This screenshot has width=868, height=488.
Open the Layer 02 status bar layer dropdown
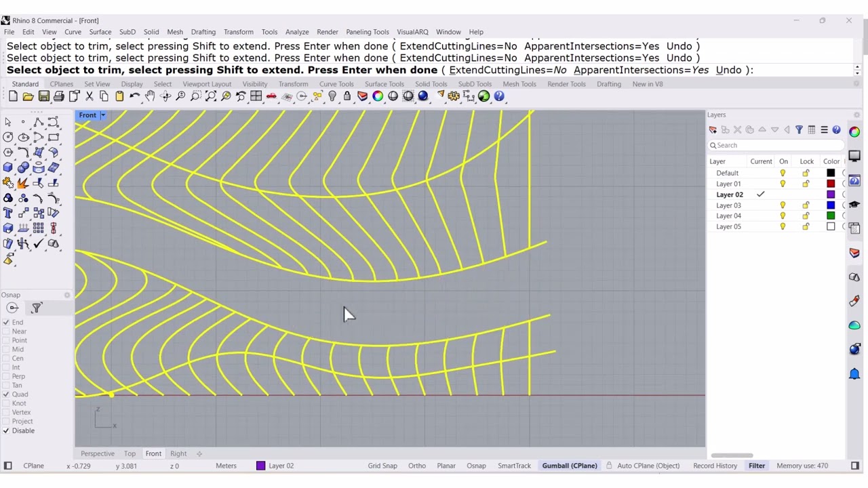click(275, 466)
